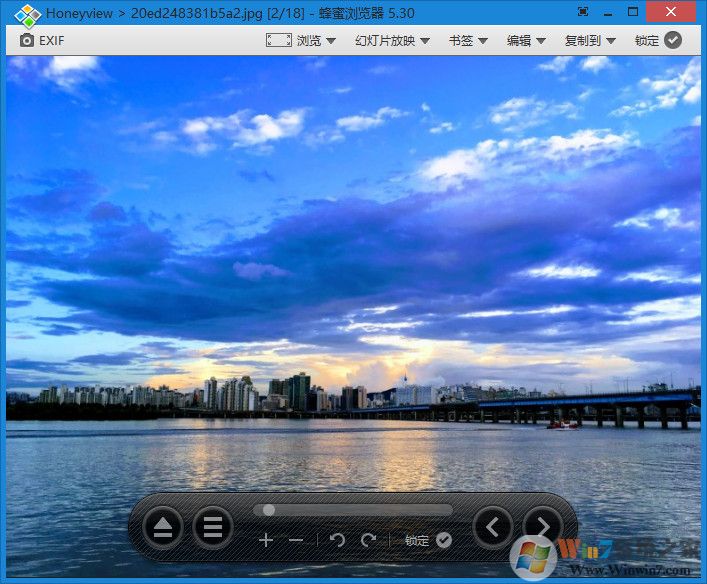Screen dimensions: 707x584
Task: Open the hamburger menu in the control bar
Action: click(212, 527)
